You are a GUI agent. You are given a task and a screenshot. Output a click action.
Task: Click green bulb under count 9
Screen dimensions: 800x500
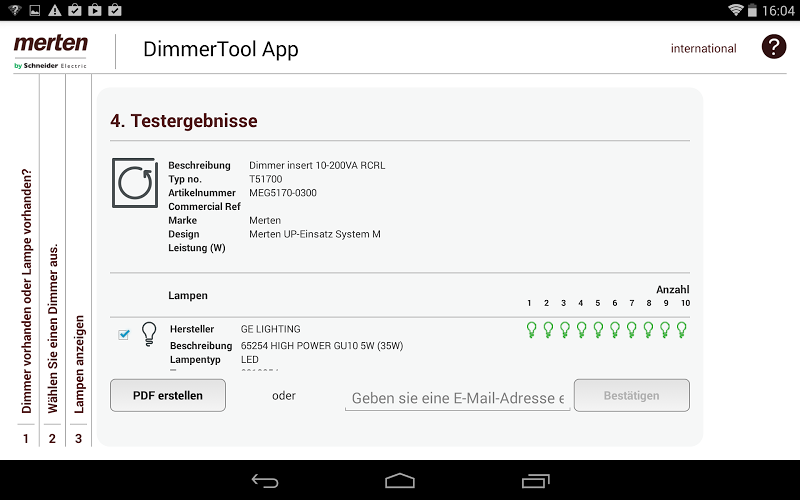coord(665,330)
